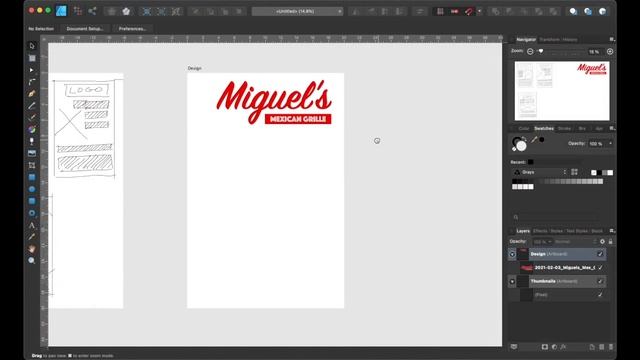Open the swatches Opacity dropdown
The width and height of the screenshot is (640, 360).
tap(611, 144)
